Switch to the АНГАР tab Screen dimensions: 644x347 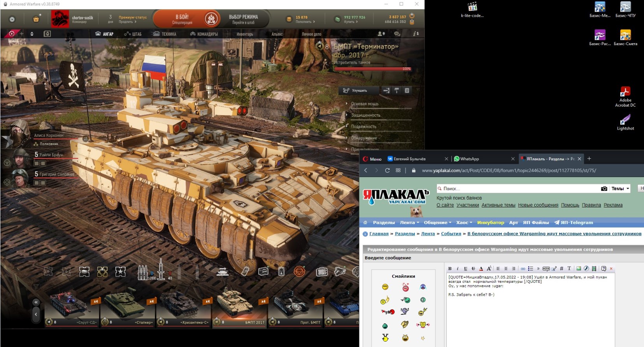pos(104,34)
